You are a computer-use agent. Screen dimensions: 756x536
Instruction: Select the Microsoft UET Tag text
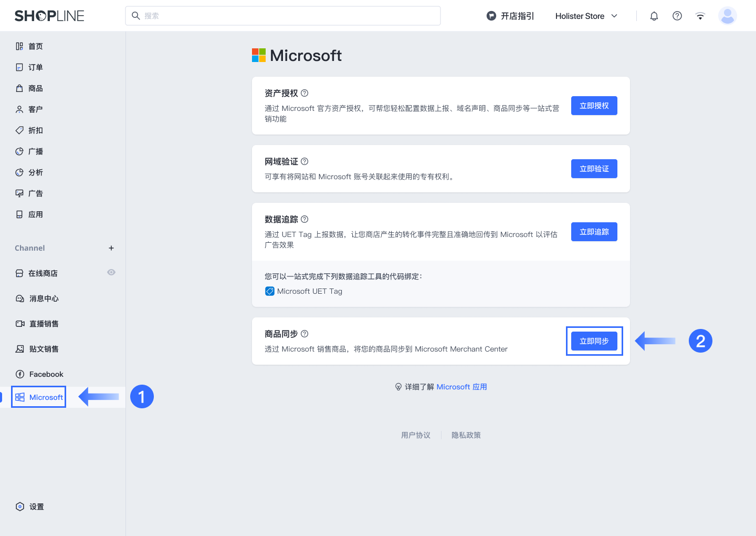tap(310, 291)
